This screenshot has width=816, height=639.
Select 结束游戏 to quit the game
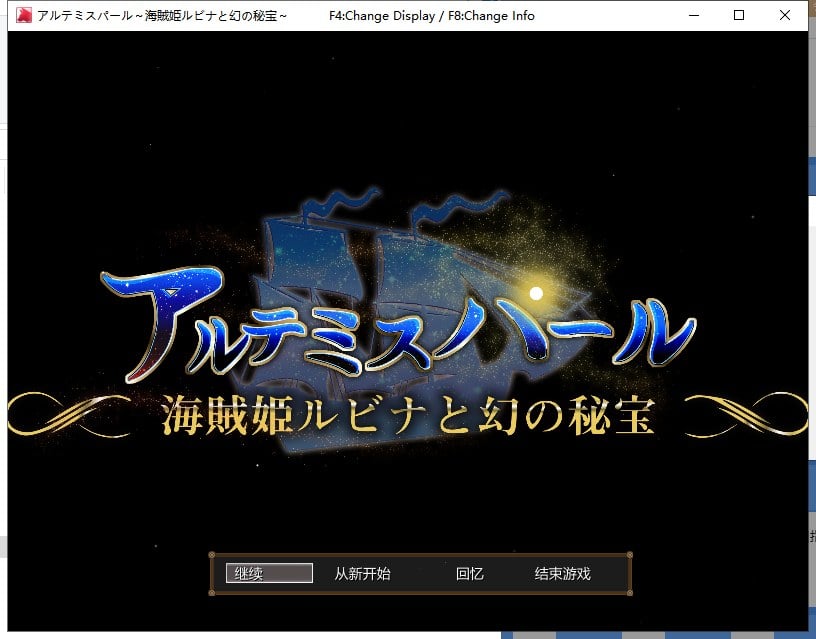point(562,574)
